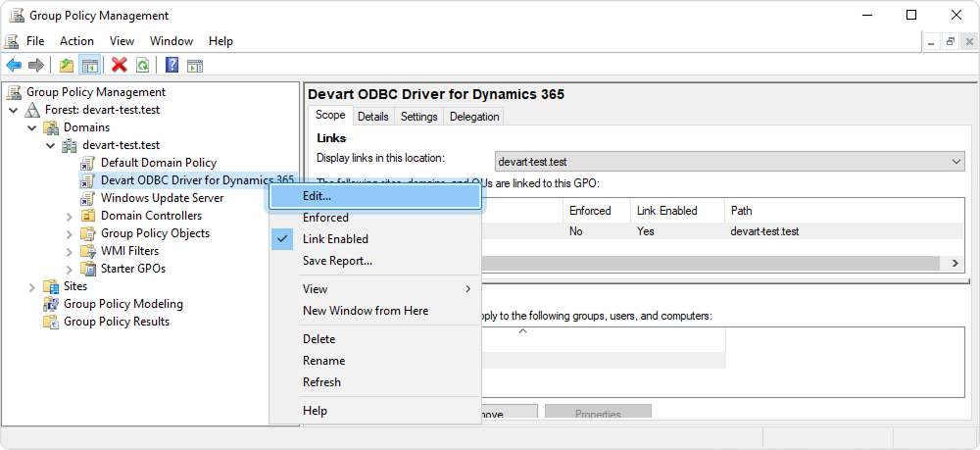Toggle the Show/Hide Console Tree icon
Viewport: 980px width, 450px height.
90,65
